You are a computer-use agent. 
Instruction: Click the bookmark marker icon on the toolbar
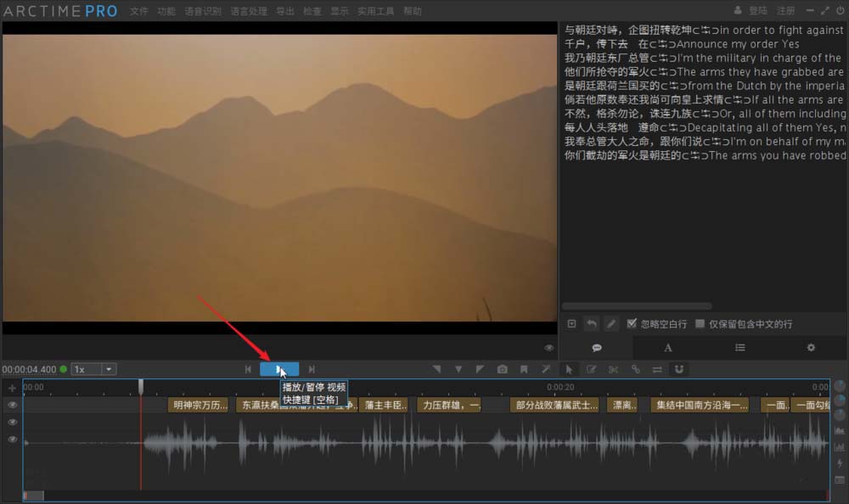pyautogui.click(x=524, y=369)
